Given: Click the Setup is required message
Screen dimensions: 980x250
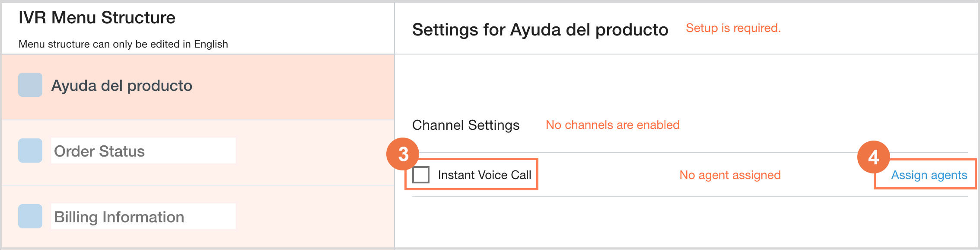Looking at the screenshot, I should (733, 28).
